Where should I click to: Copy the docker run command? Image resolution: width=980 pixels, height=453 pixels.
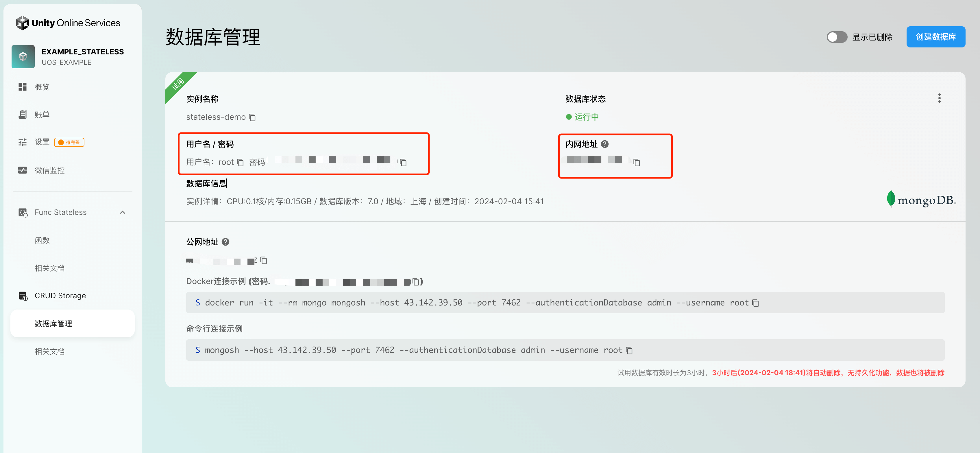(756, 303)
